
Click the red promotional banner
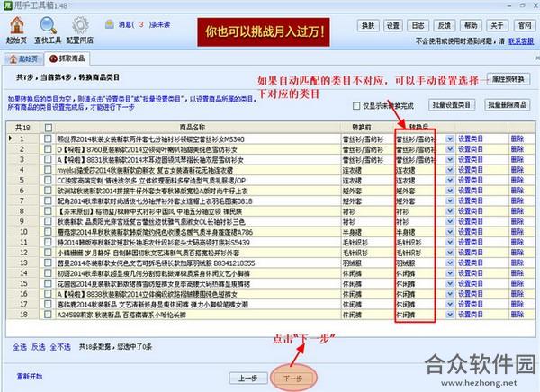(x=264, y=32)
